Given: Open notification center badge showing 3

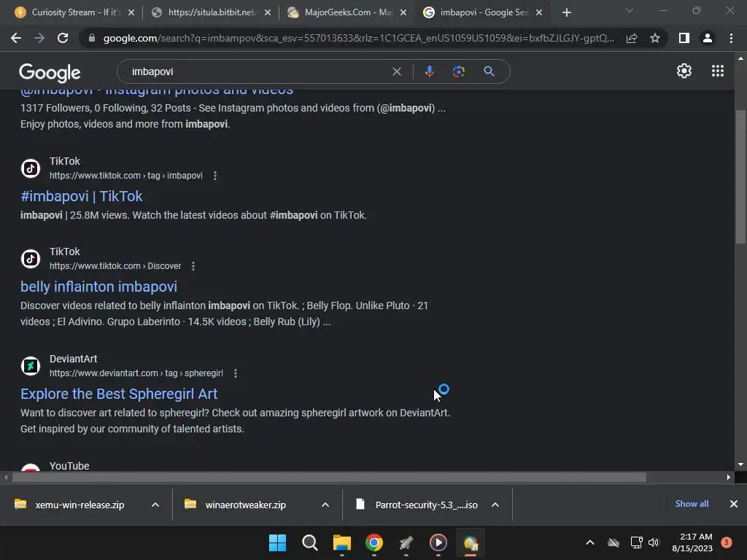Looking at the screenshot, I should pyautogui.click(x=727, y=542).
